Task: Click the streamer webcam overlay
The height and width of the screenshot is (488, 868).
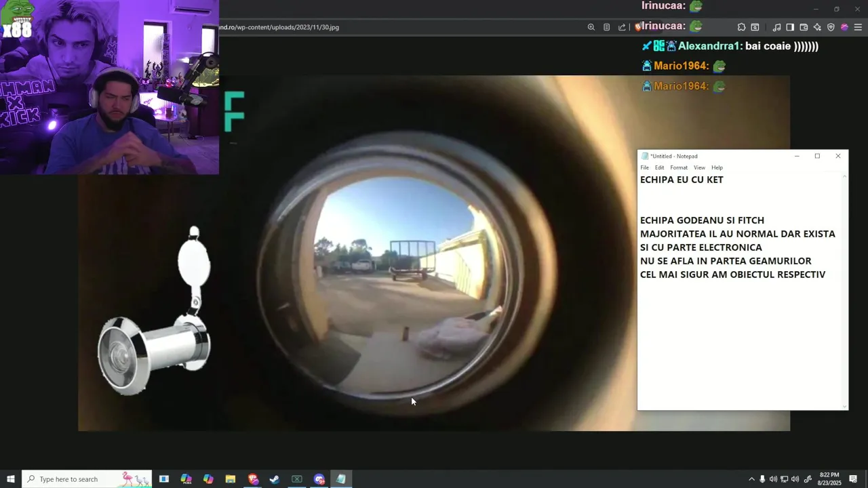Action: coord(109,87)
